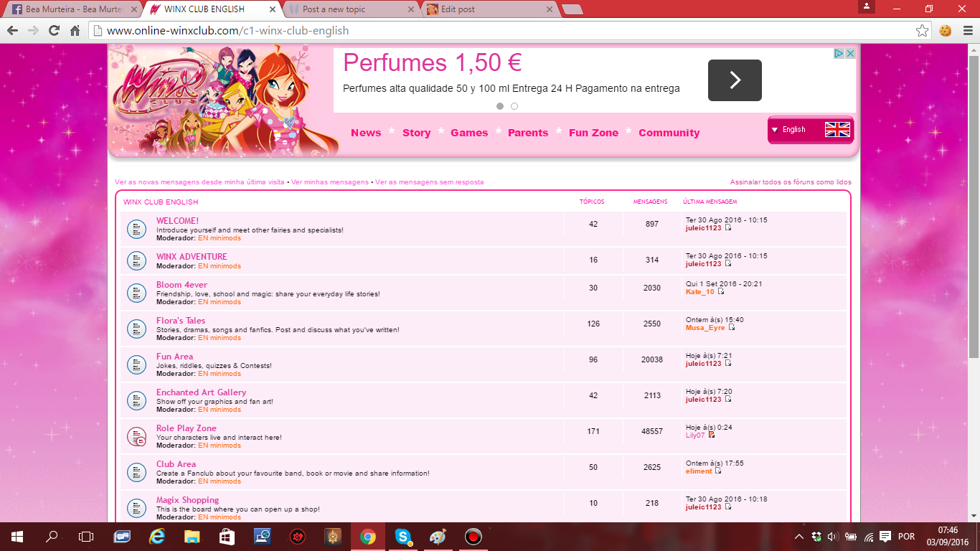Image resolution: width=980 pixels, height=551 pixels.
Task: Open Internet Explorer from the taskbar
Action: click(x=156, y=537)
